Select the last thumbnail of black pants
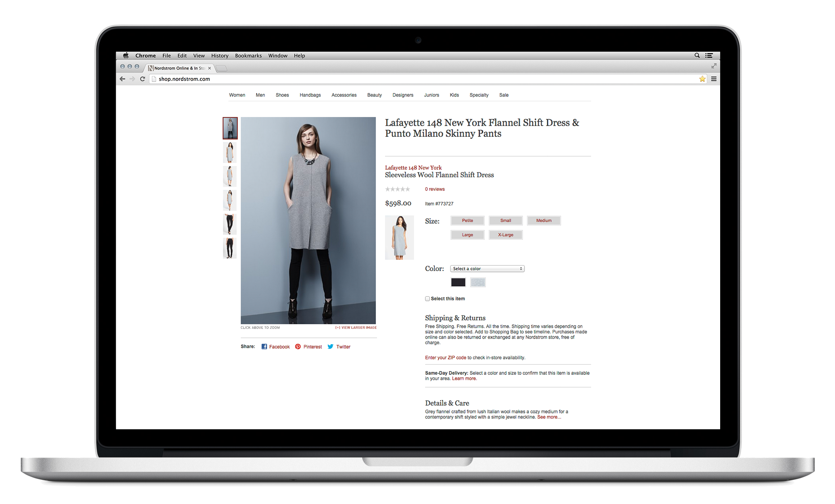 (230, 248)
